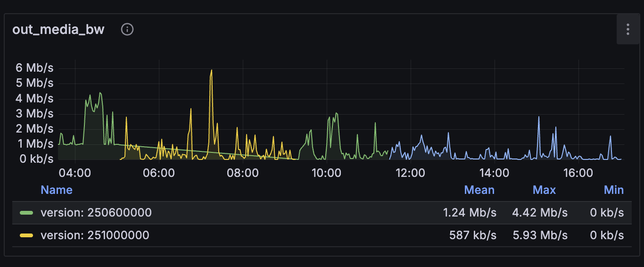Click the green series color swatch

(26, 213)
